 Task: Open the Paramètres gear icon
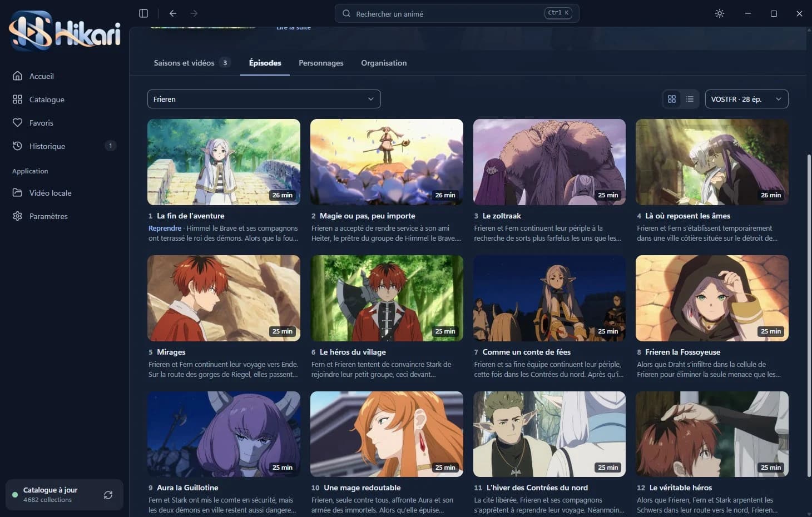point(18,216)
